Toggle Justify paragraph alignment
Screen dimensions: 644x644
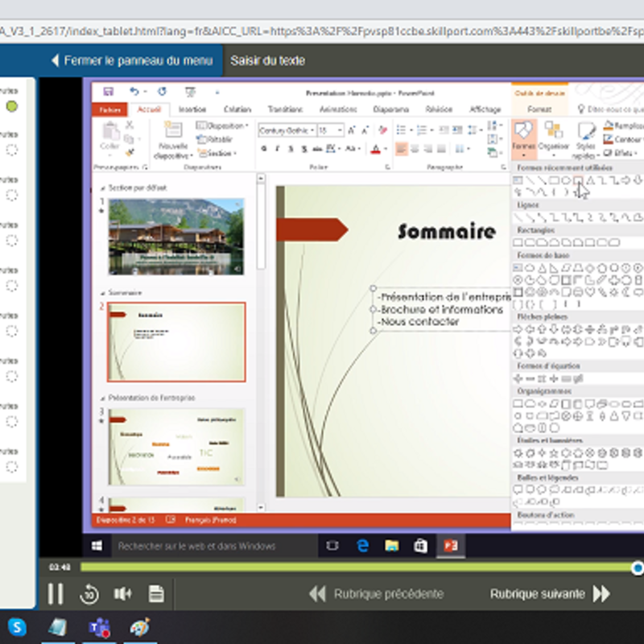pos(441,149)
